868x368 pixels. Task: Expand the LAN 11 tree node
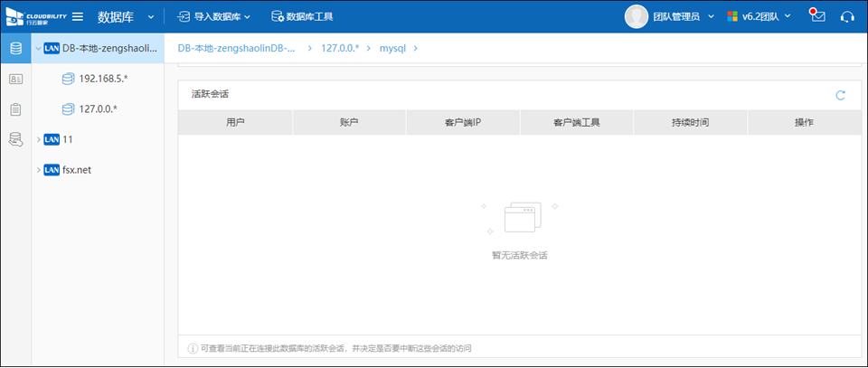coord(37,139)
